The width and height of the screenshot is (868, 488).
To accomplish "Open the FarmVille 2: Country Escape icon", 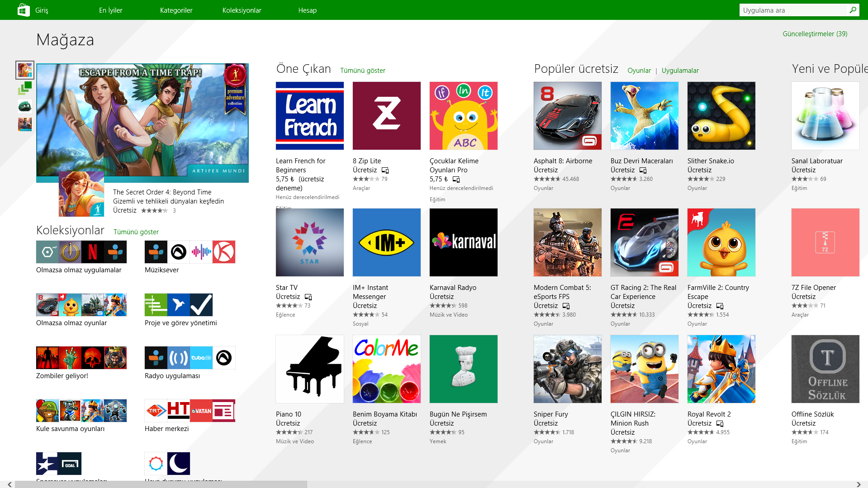I will click(721, 242).
